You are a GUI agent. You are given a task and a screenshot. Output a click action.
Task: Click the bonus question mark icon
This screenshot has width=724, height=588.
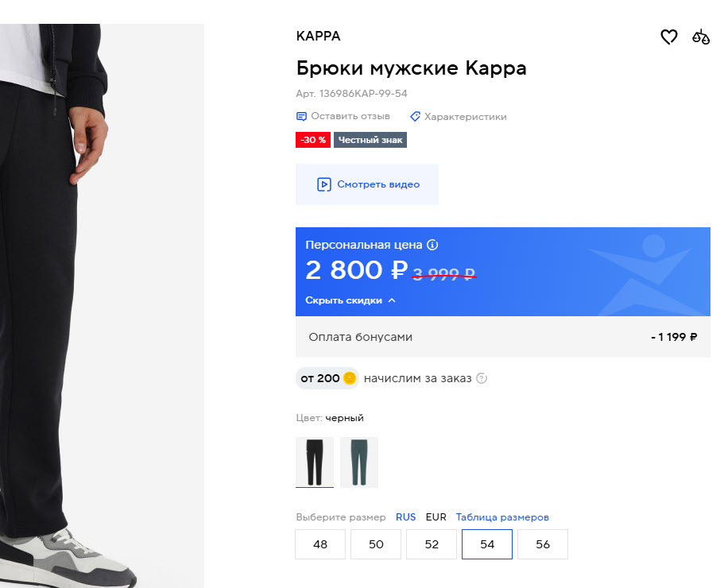tap(481, 378)
